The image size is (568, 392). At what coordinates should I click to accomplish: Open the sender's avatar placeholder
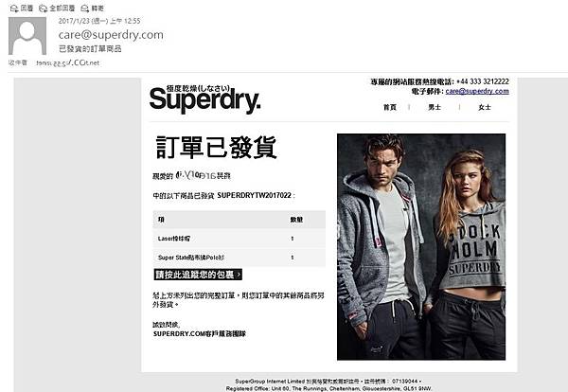27,36
